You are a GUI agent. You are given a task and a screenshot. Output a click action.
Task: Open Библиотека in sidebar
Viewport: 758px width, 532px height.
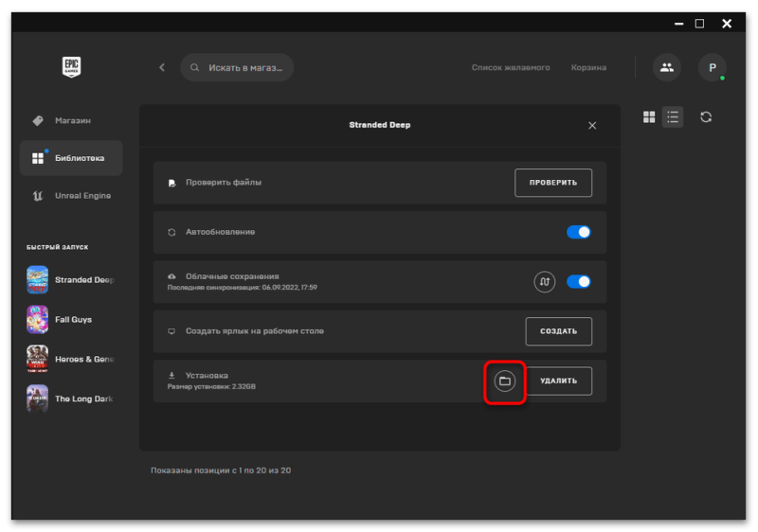[71, 158]
